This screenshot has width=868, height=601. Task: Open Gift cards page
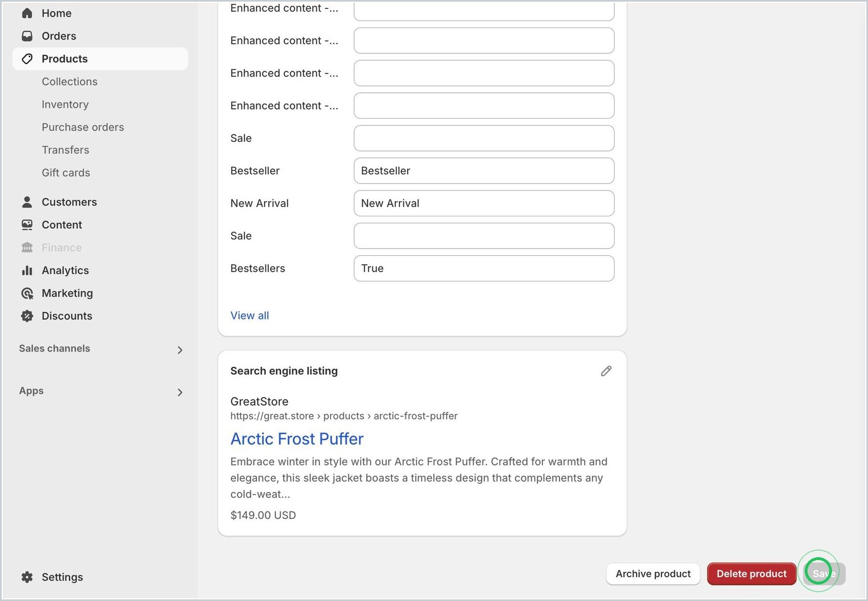tap(66, 173)
